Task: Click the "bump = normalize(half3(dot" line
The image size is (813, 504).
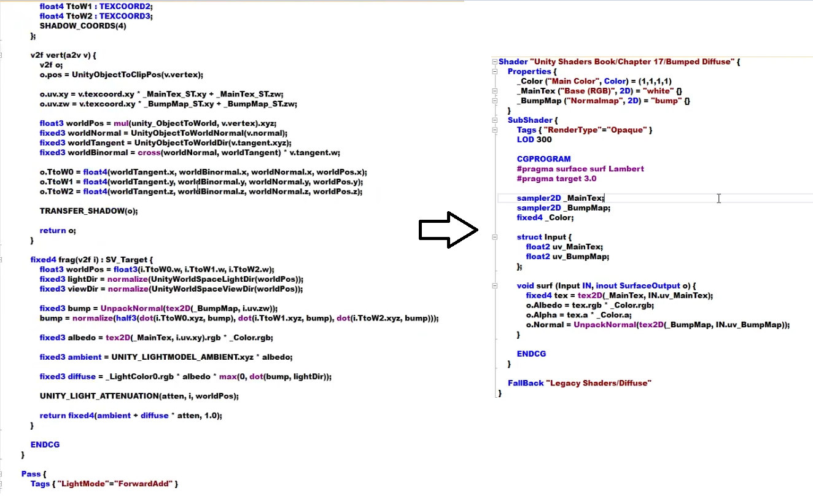Action: [239, 319]
